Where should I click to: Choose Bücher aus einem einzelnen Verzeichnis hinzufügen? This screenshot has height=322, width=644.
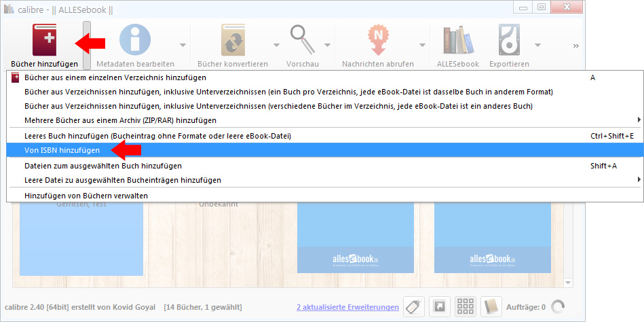pos(325,77)
